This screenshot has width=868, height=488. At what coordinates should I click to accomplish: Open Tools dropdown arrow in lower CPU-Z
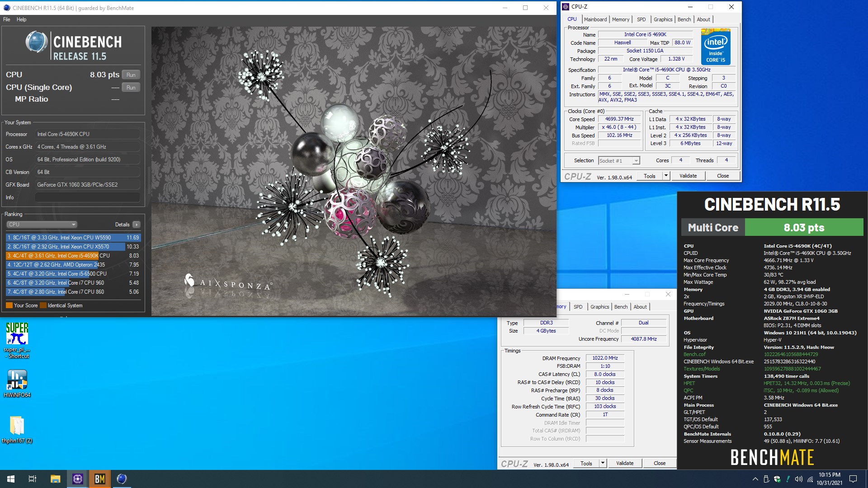[x=603, y=463]
